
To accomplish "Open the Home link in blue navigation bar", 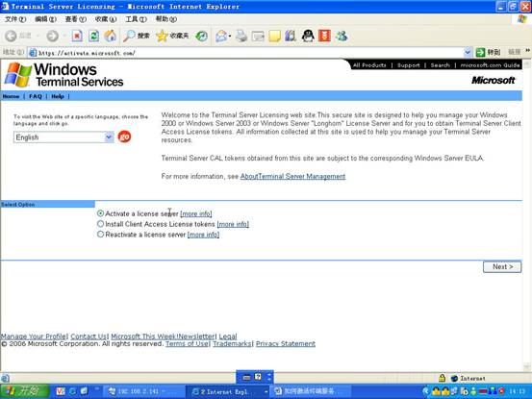I will 11,96.
